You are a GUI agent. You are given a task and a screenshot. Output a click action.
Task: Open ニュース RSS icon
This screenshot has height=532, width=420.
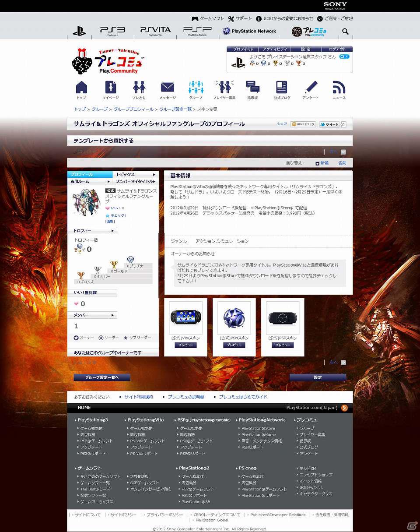[339, 90]
